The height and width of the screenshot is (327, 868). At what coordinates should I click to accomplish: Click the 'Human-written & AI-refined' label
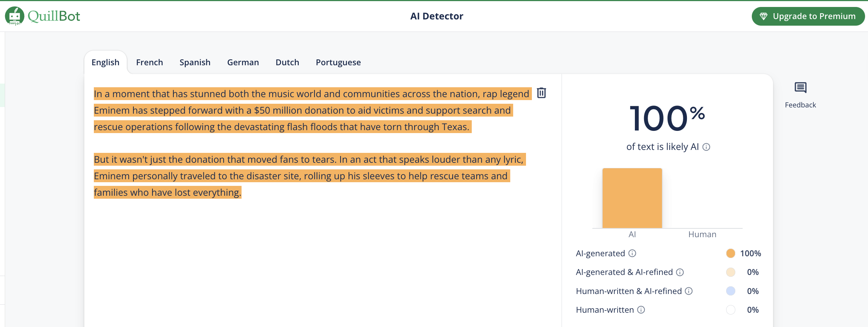coord(629,291)
